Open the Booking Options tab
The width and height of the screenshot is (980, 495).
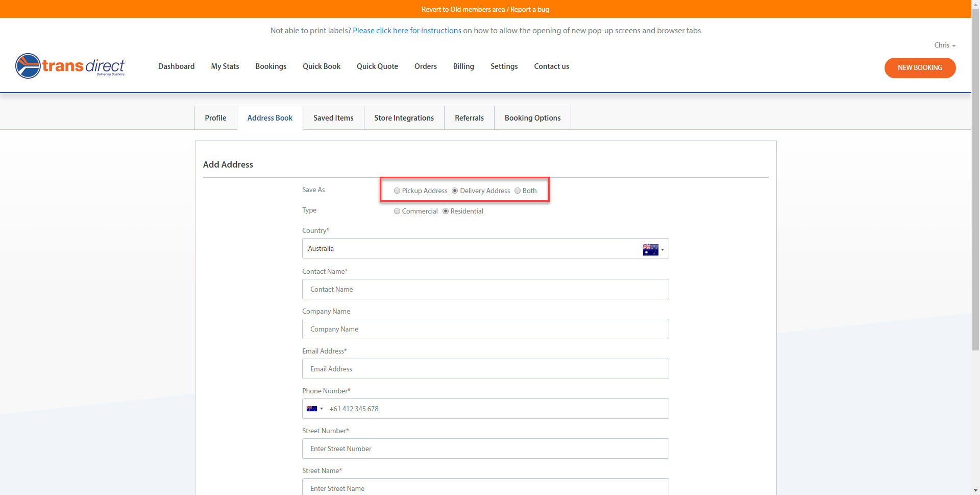pos(532,117)
